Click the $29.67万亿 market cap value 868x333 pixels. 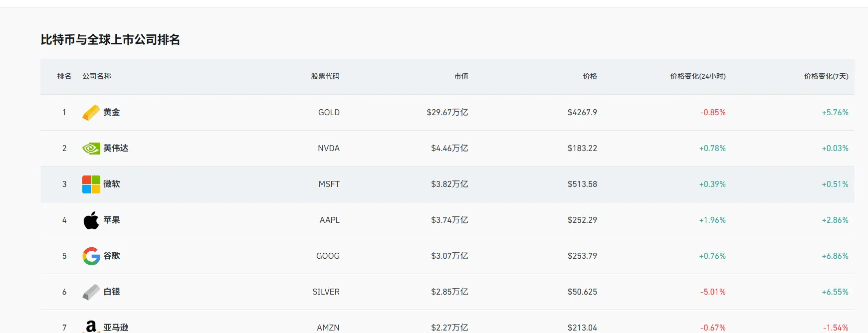coord(447,113)
